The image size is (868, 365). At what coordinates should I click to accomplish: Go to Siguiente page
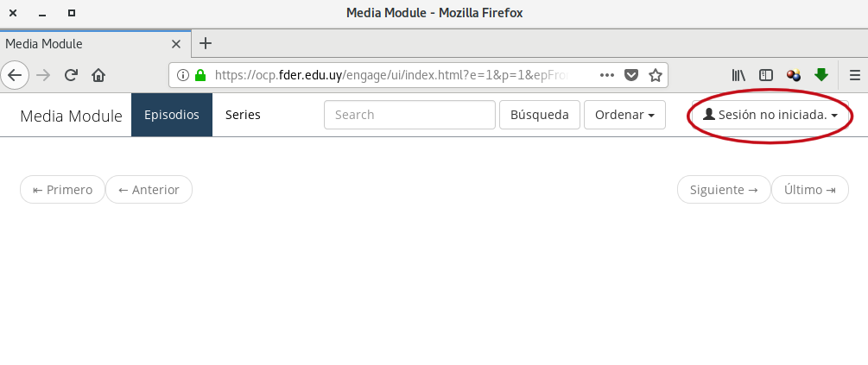(x=724, y=190)
